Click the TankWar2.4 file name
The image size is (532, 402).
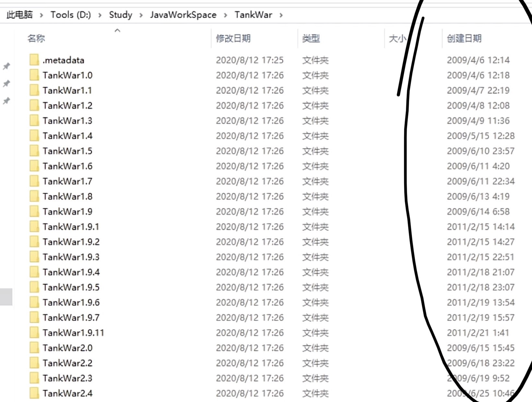[x=67, y=393]
